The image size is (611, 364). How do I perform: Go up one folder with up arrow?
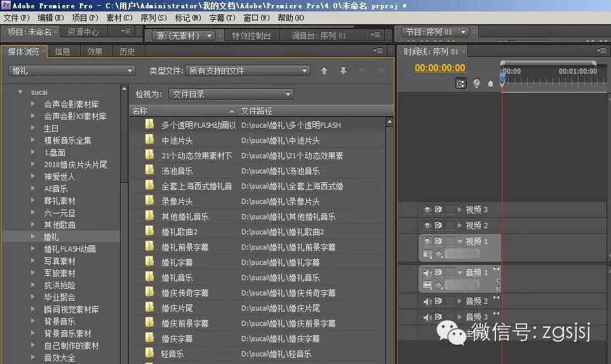point(324,71)
